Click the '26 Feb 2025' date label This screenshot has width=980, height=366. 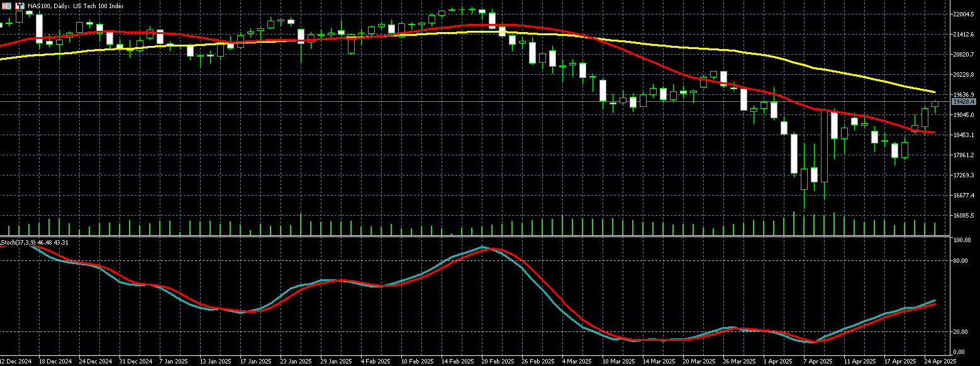point(538,362)
